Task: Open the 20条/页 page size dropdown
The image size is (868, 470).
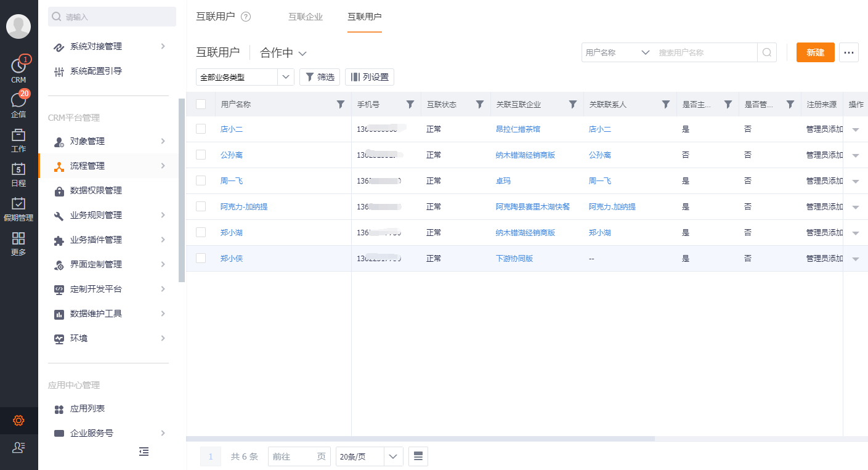Action: 370,456
